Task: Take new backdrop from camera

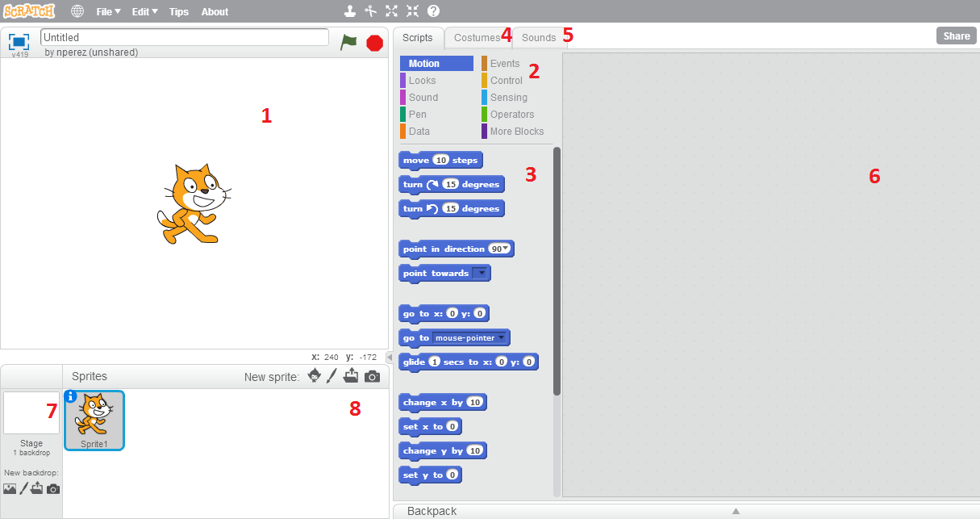Action: 53,489
